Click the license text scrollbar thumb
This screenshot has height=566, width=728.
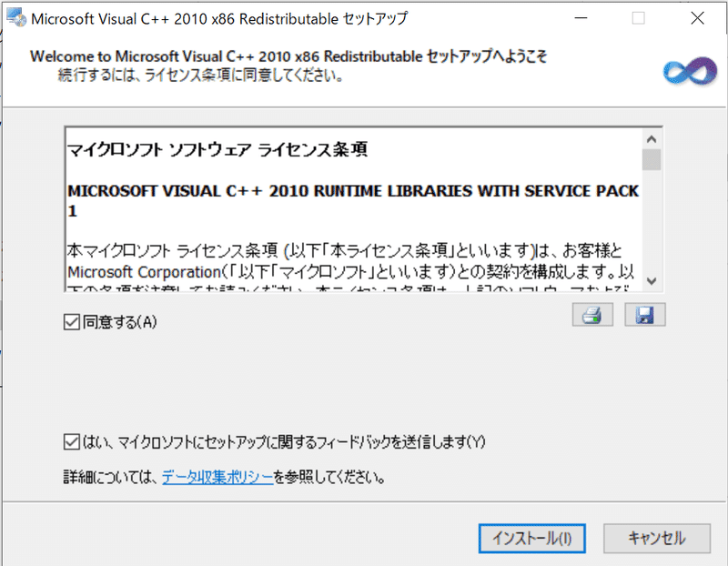[x=652, y=160]
